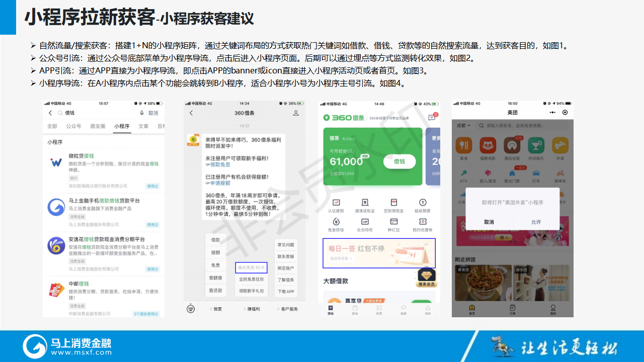Switch to keyboard icon in chat bar
The height and width of the screenshot is (362, 644).
(x=191, y=309)
